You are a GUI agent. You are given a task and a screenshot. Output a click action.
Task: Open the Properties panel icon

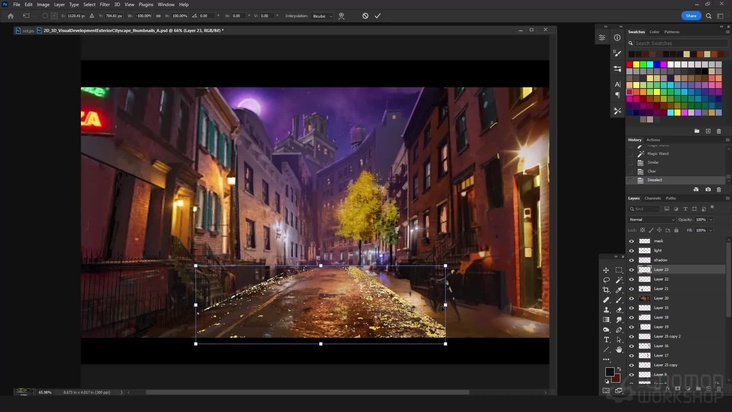[602, 38]
